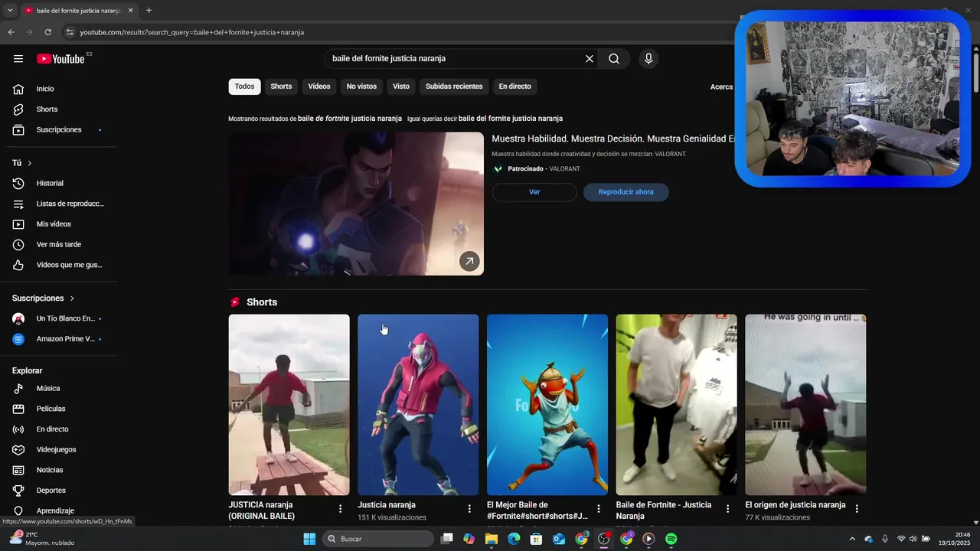This screenshot has height=551, width=980.
Task: Click the browser address bar URL
Action: pyautogui.click(x=192, y=32)
